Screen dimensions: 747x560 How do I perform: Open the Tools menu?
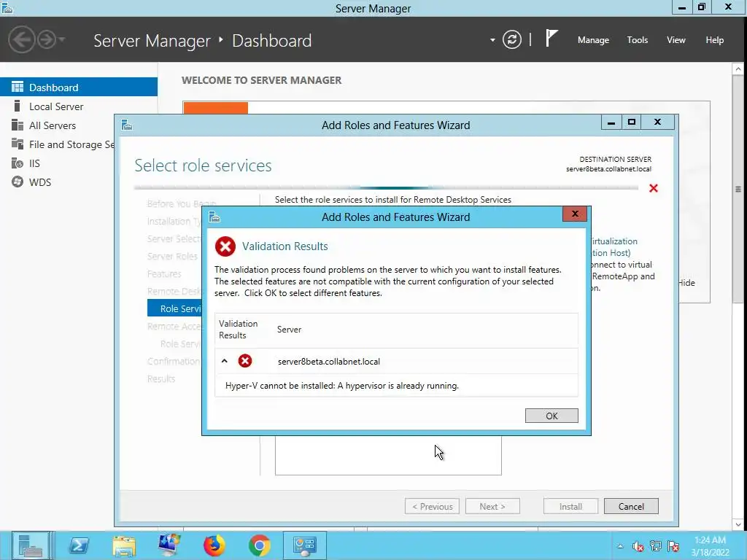pos(637,40)
